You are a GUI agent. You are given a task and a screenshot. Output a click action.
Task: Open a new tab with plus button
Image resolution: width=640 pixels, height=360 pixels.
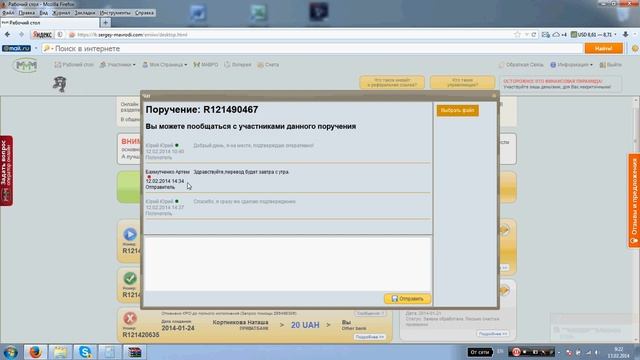(x=105, y=23)
